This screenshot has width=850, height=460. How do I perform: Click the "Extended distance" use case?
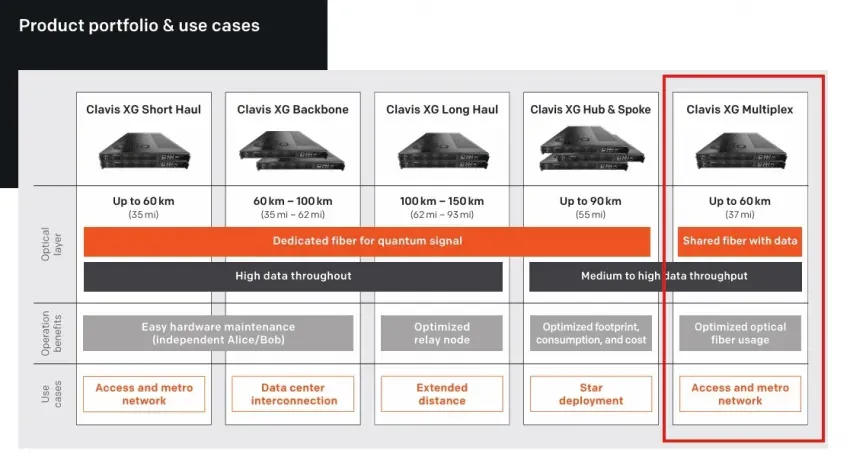tap(442, 394)
